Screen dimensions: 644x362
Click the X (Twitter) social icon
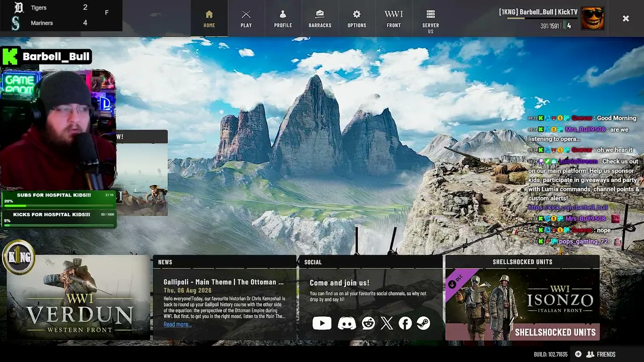(387, 323)
